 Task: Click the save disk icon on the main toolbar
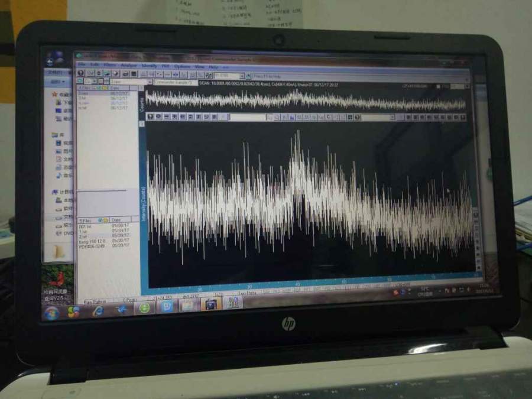tap(134, 74)
